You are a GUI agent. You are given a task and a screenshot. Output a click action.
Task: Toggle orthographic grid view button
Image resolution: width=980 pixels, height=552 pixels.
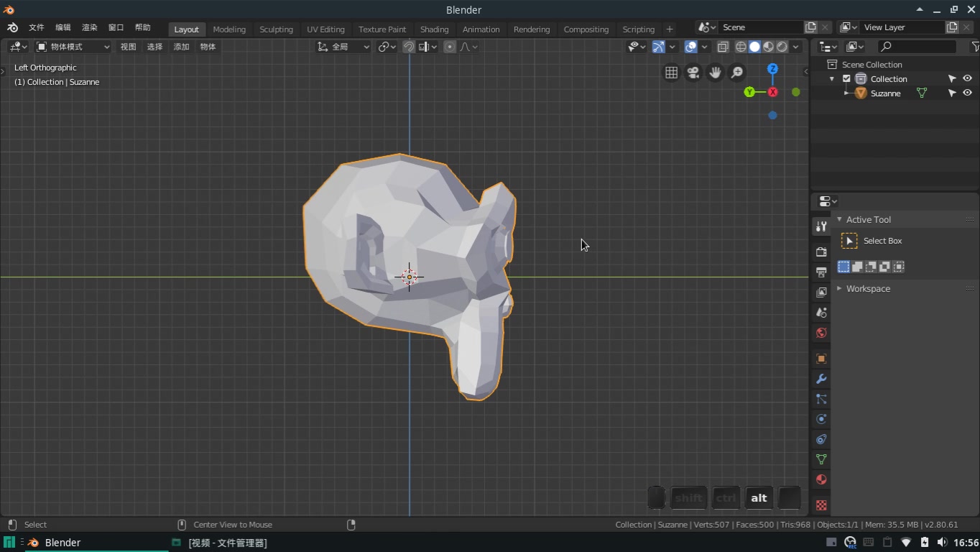coord(671,73)
